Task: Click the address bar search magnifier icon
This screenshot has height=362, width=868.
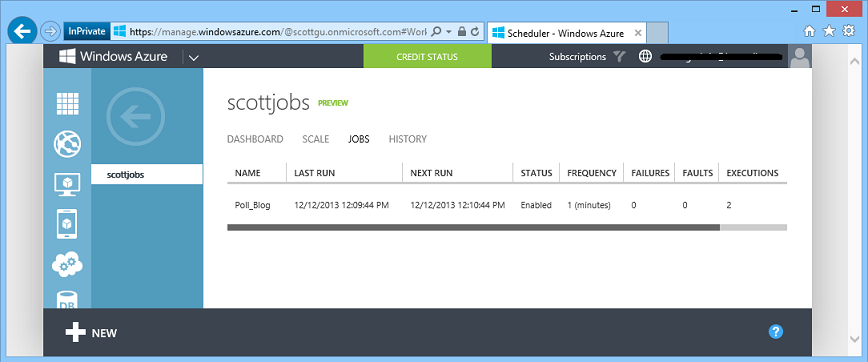Action: [x=436, y=32]
